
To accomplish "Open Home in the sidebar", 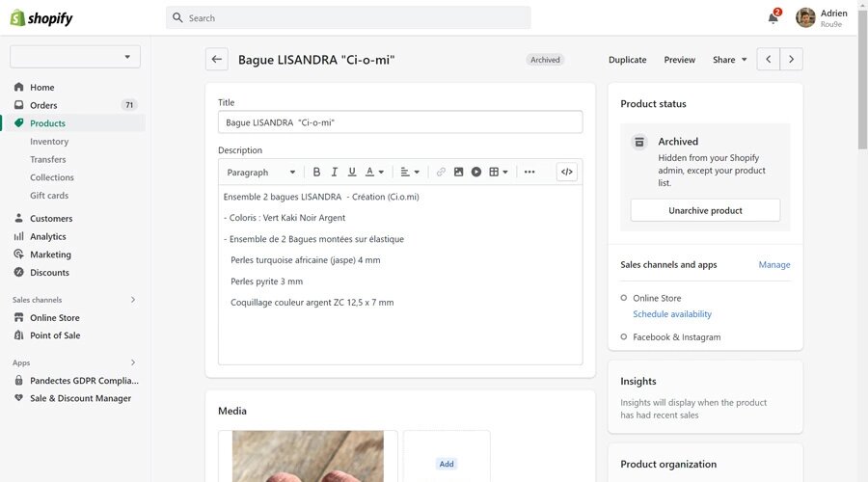I will click(x=42, y=88).
